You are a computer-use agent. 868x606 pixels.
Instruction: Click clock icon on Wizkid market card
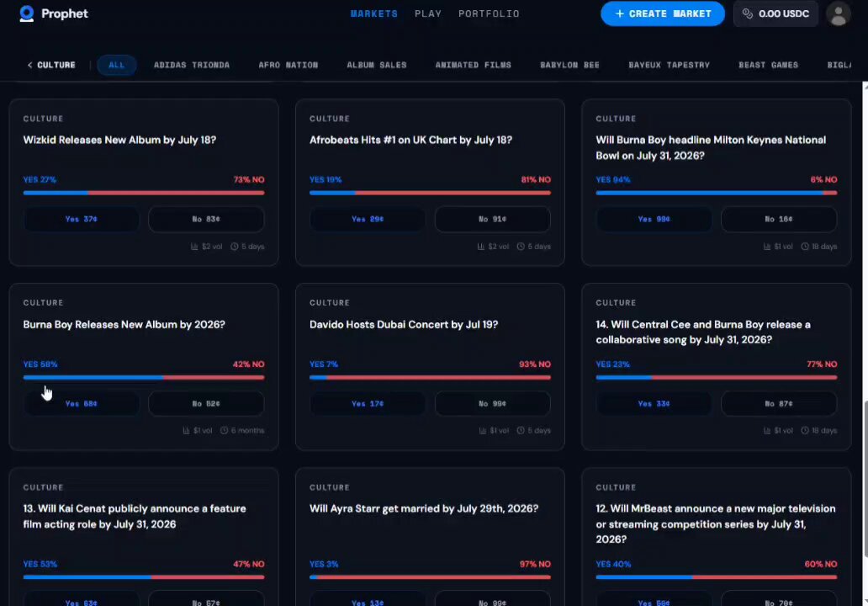[234, 247]
